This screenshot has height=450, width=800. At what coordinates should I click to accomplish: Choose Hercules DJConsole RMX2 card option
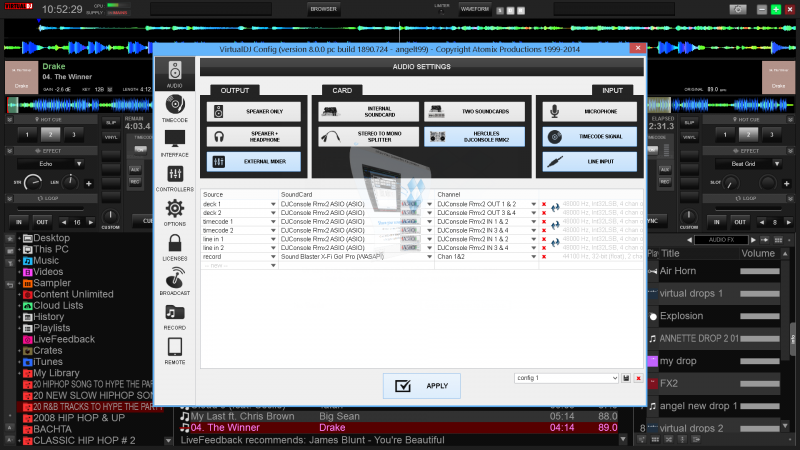pyautogui.click(x=474, y=136)
